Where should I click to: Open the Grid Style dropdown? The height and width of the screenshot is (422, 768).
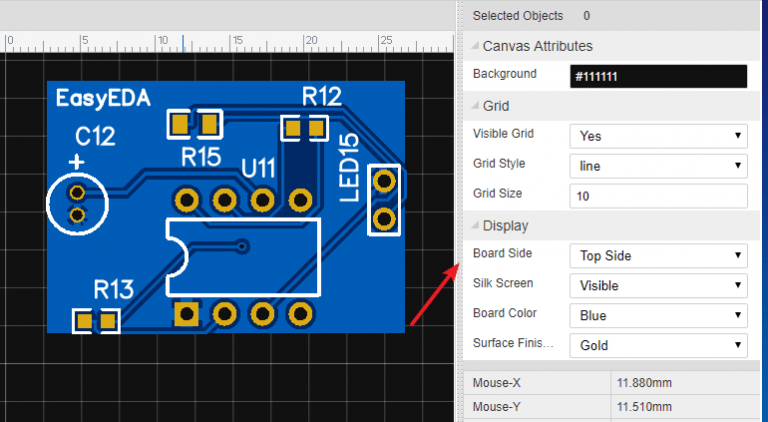(x=657, y=166)
